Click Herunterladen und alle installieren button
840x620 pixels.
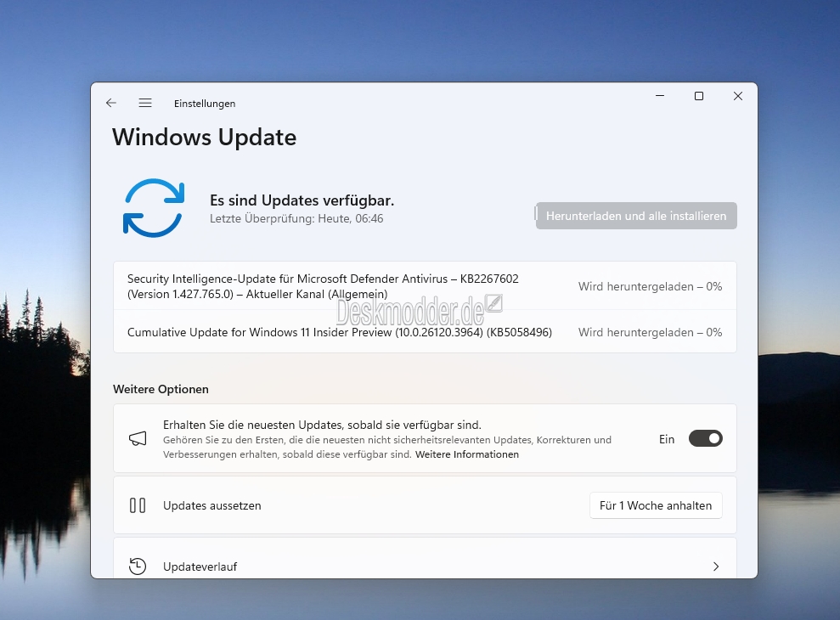click(x=636, y=216)
